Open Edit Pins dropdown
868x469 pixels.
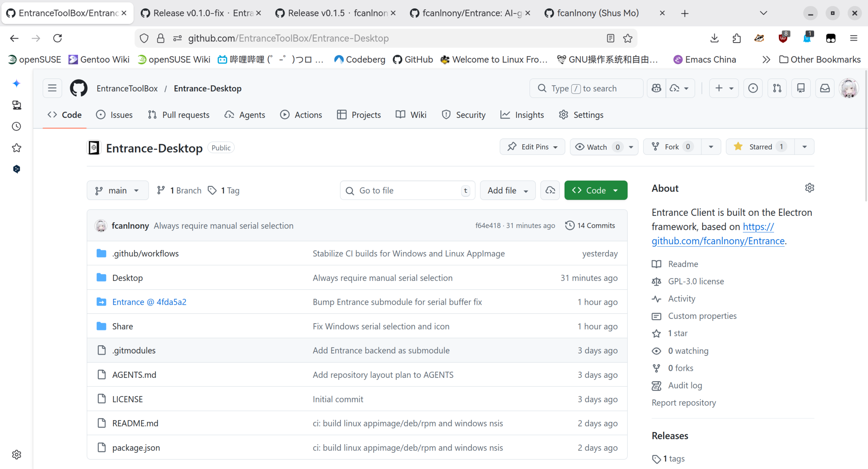(532, 147)
